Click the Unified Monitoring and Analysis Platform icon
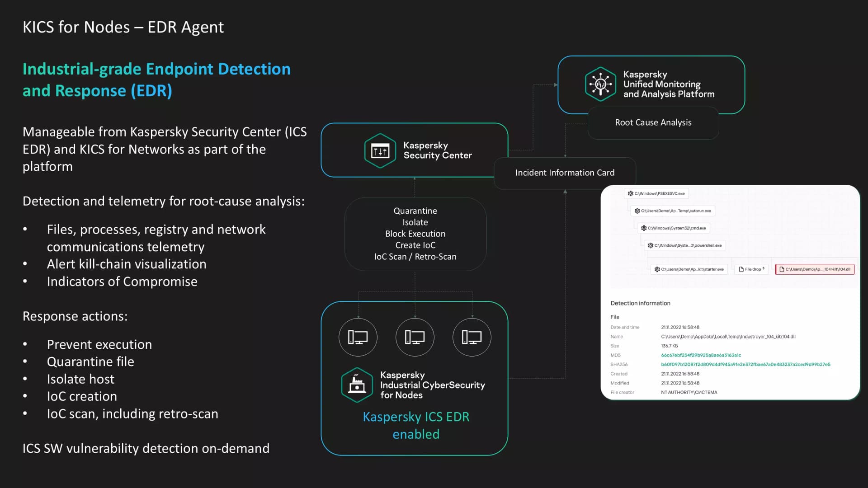This screenshot has width=868, height=488. coord(600,84)
